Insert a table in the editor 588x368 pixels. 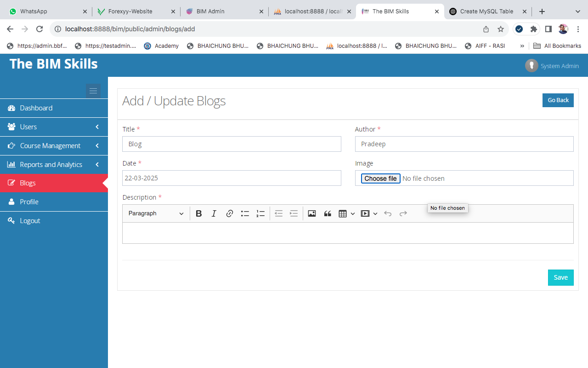pos(343,213)
